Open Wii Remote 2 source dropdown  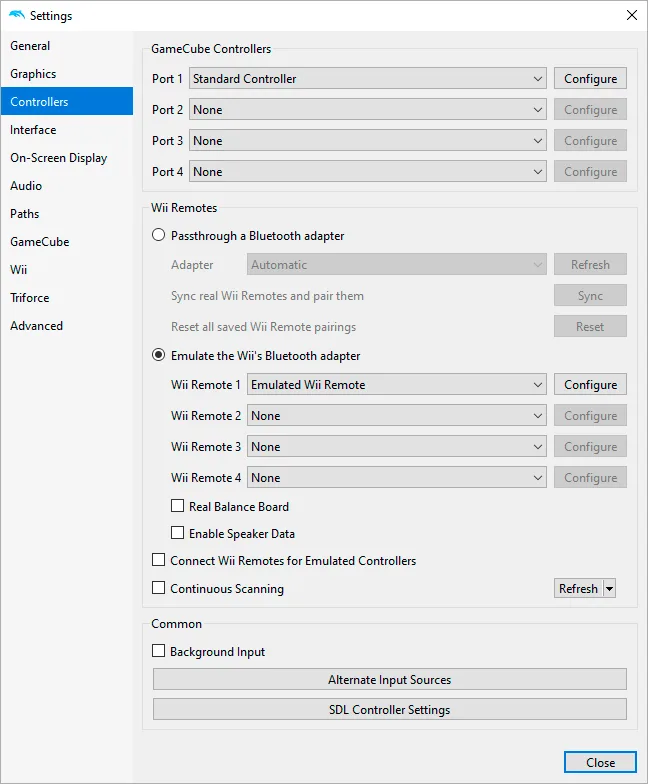pyautogui.click(x=396, y=416)
